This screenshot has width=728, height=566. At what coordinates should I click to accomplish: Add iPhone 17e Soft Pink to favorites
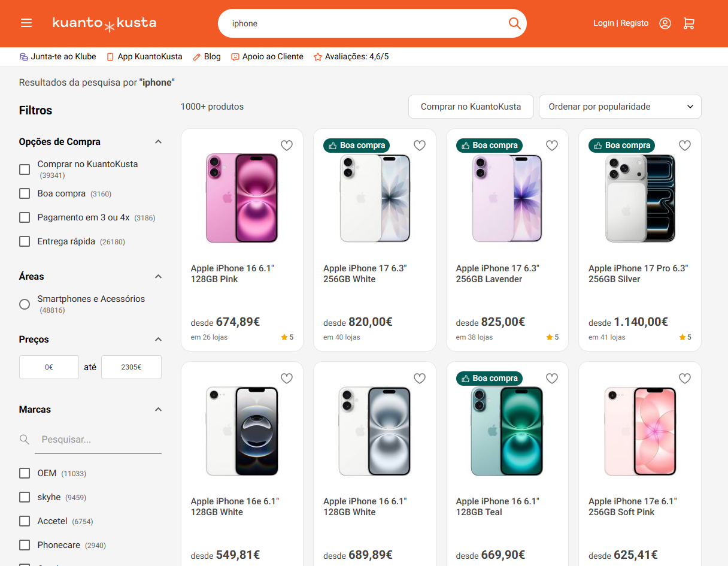click(685, 379)
